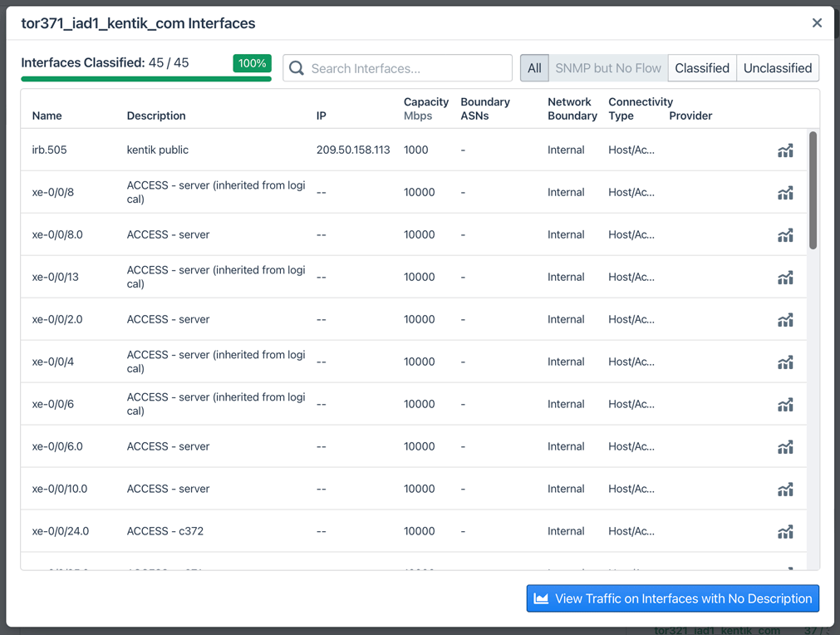Click the chart icon on xe-0/0/8.0 row

click(785, 234)
